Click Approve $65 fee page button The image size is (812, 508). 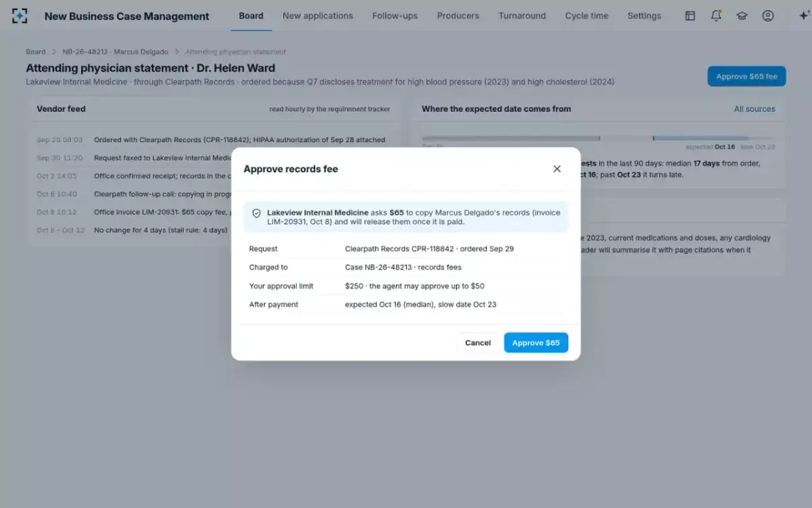747,77
